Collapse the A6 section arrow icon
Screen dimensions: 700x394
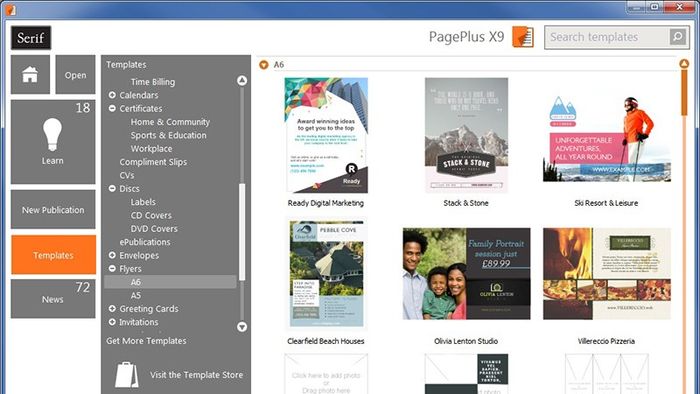click(264, 65)
